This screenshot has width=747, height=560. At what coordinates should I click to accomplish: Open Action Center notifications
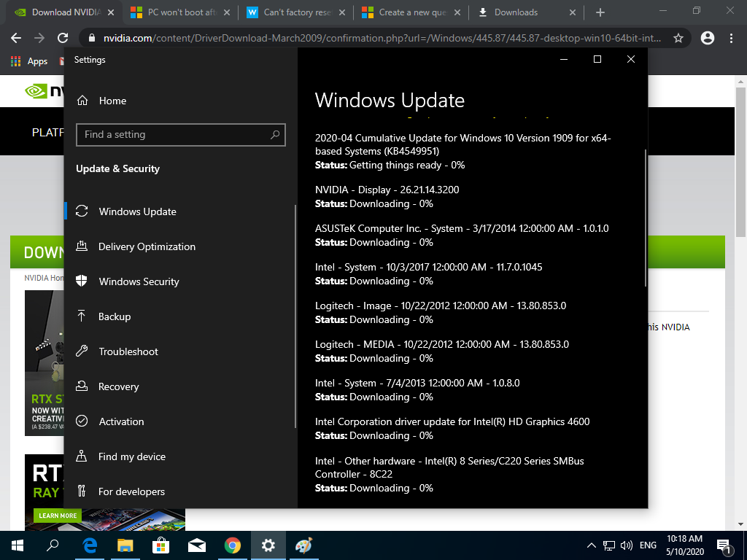(x=724, y=546)
